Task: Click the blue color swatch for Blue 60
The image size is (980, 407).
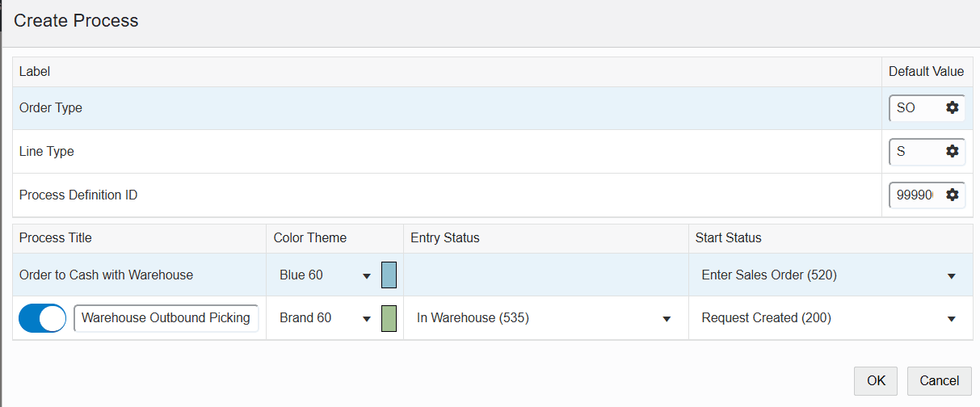Action: click(389, 275)
